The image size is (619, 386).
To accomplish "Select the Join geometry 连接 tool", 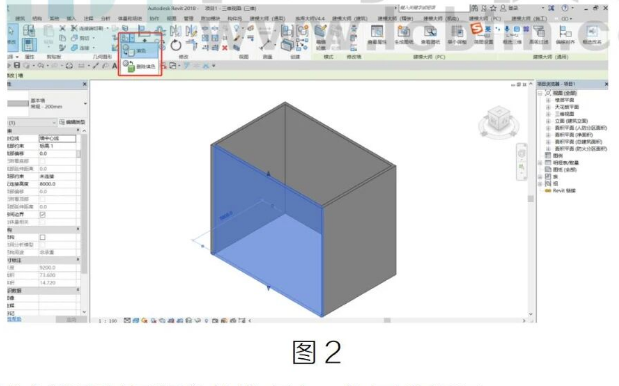I will pyautogui.click(x=82, y=48).
